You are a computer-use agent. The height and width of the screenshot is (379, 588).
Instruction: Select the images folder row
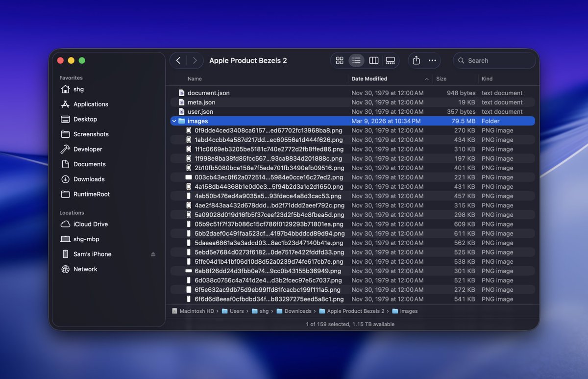[x=353, y=121]
